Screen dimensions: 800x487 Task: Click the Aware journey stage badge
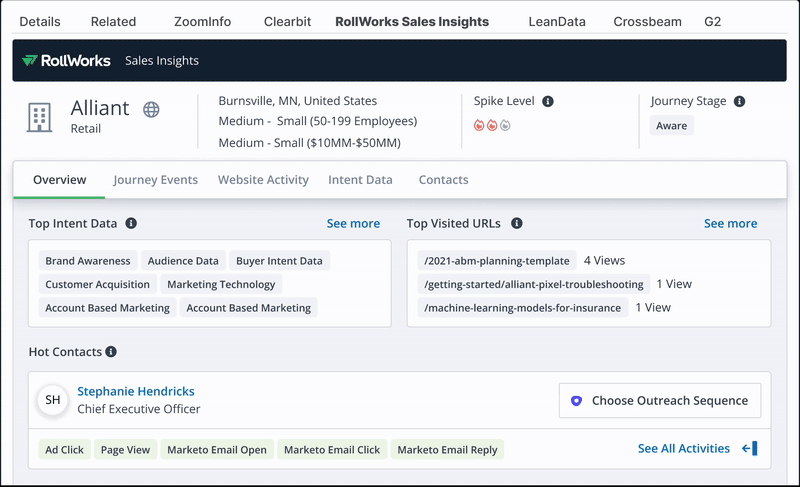click(671, 125)
